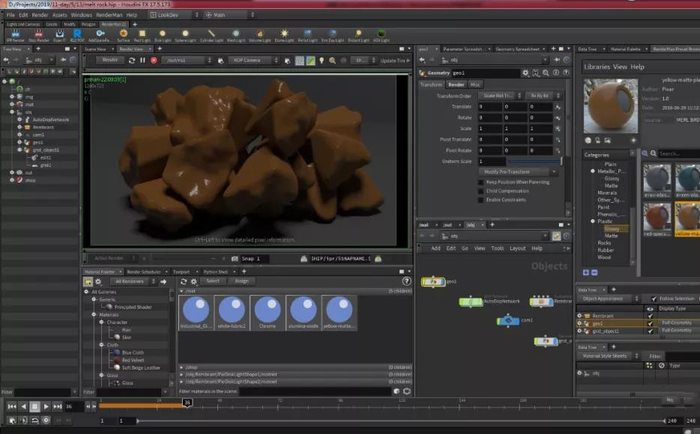Toggle the visibility checkmark for the geo1 row

(x=650, y=323)
